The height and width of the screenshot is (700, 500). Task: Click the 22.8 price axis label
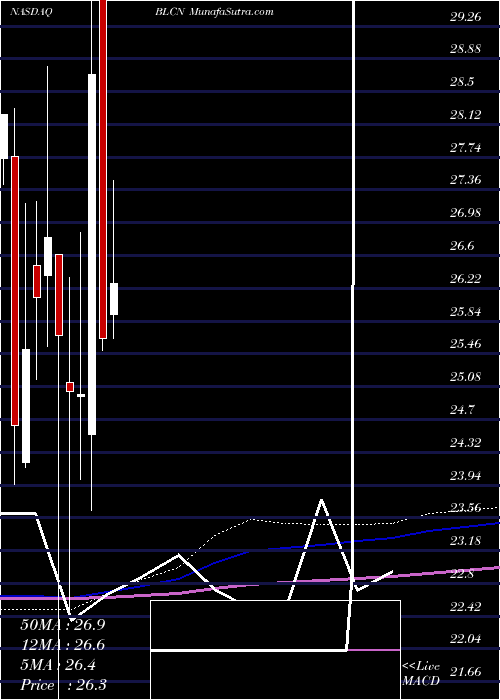point(462,574)
